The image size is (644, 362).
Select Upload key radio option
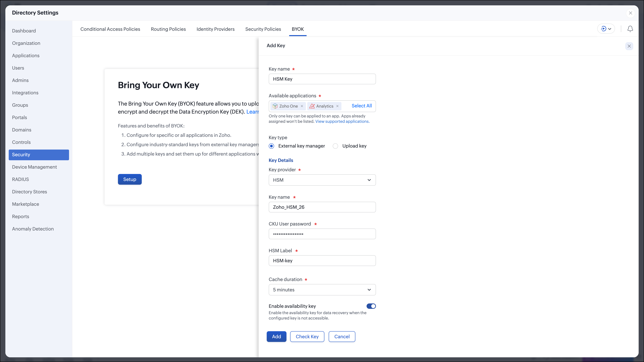(335, 146)
